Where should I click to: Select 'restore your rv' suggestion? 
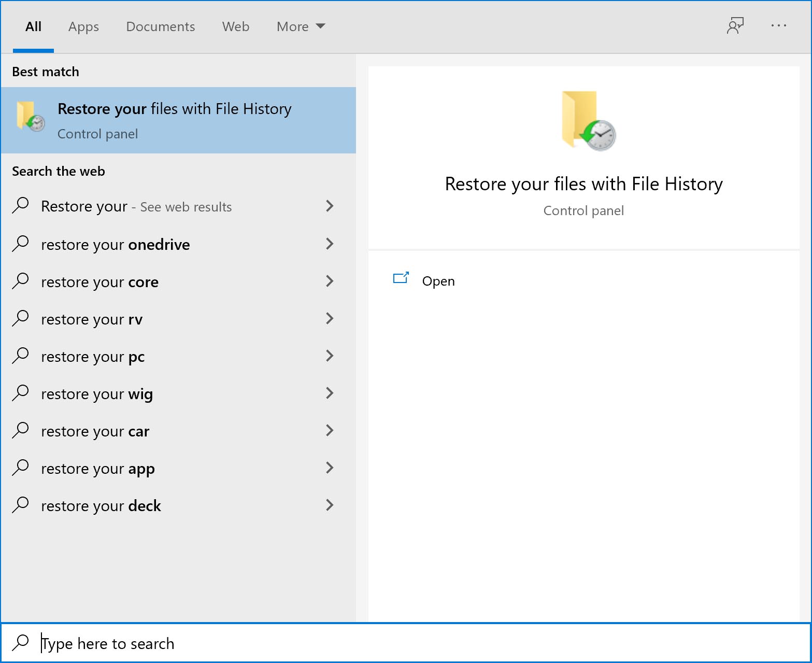[x=178, y=319]
